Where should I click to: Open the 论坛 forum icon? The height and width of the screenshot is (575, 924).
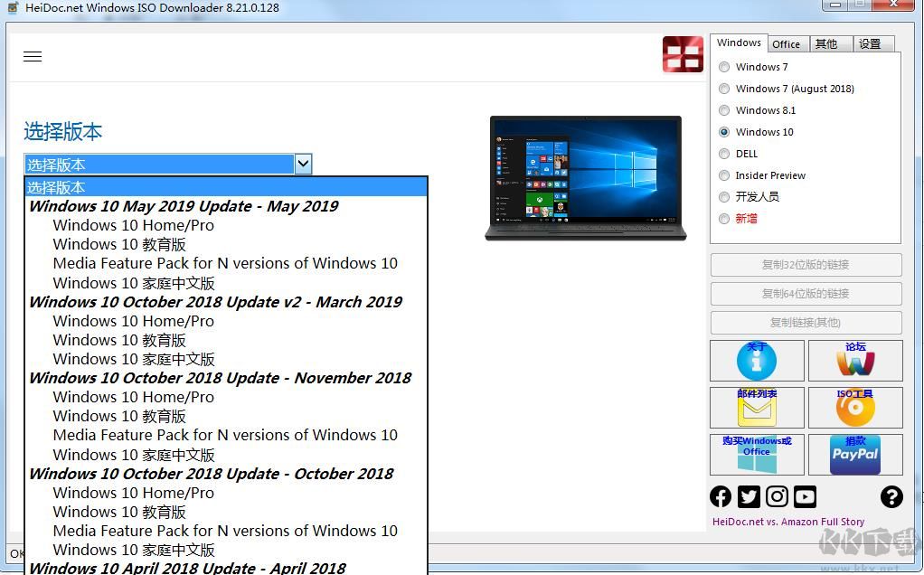coord(854,361)
